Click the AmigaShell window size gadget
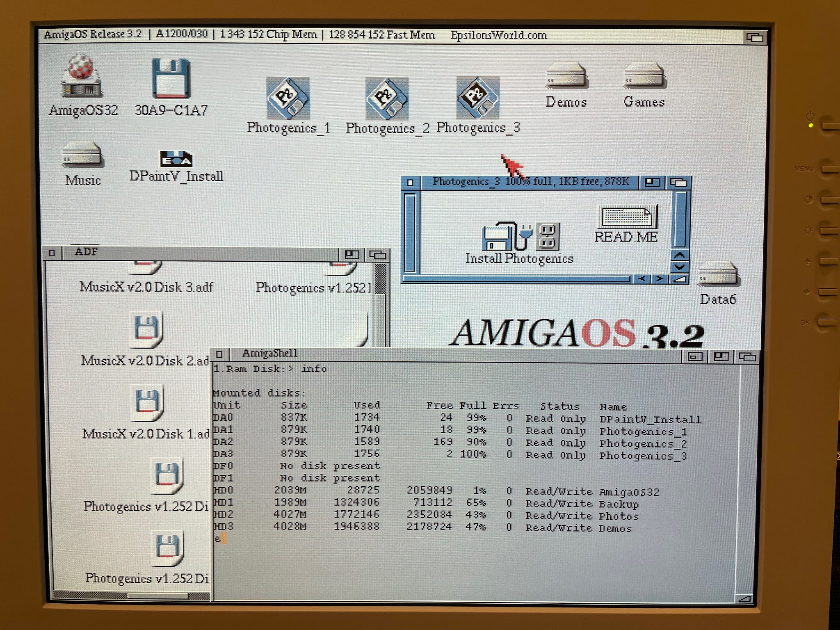Image resolution: width=840 pixels, height=630 pixels. 745,599
